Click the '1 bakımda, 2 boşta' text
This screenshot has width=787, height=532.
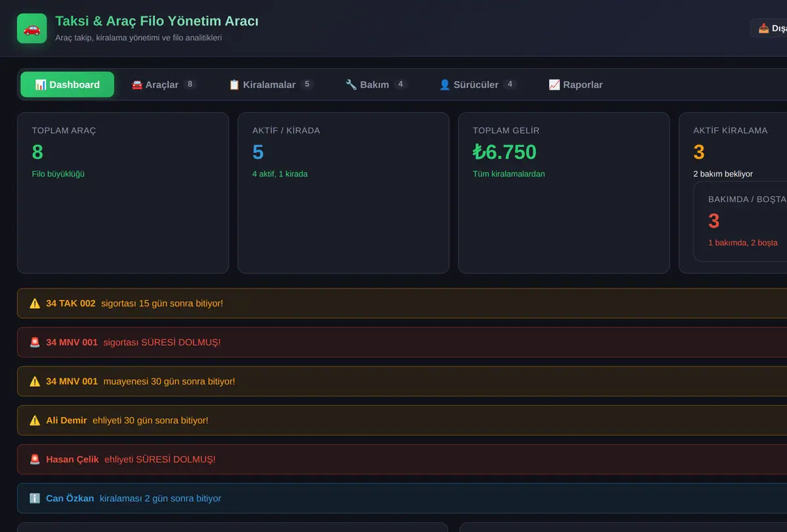point(743,243)
